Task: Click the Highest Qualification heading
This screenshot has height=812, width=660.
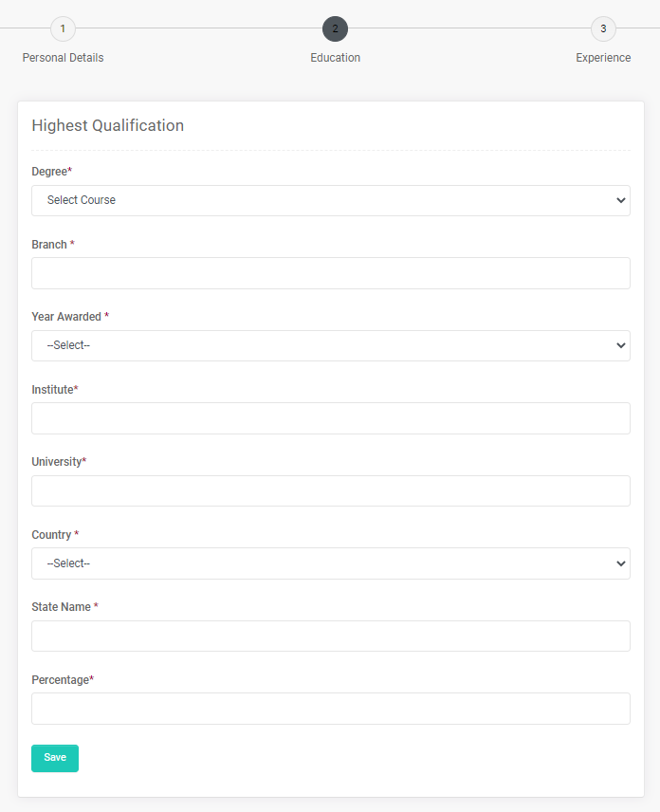Action: click(107, 125)
